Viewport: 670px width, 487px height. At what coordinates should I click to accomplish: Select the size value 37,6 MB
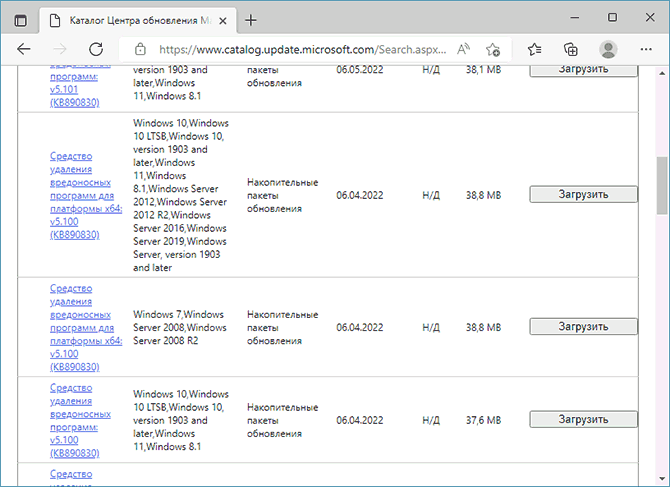tap(483, 420)
